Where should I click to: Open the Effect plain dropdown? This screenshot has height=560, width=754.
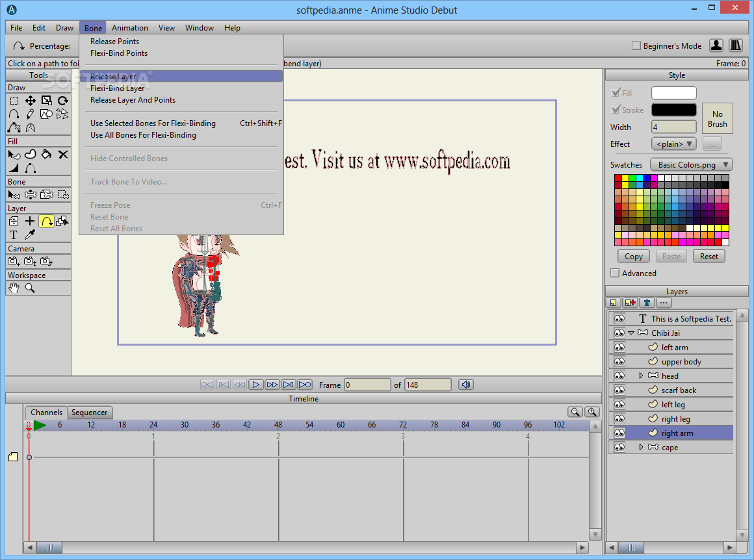pyautogui.click(x=673, y=144)
